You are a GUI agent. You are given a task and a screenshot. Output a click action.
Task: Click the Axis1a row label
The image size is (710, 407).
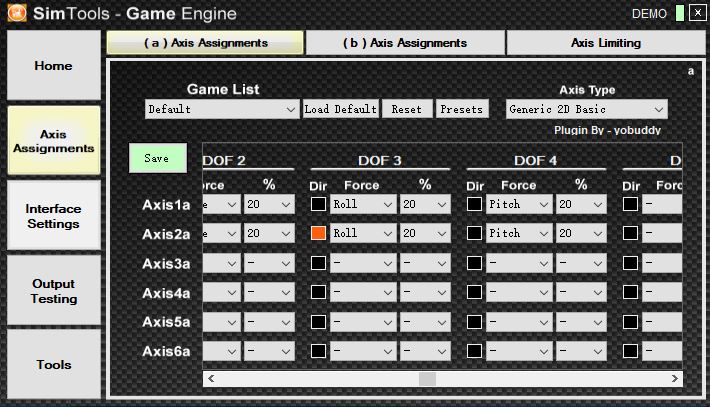click(x=166, y=205)
